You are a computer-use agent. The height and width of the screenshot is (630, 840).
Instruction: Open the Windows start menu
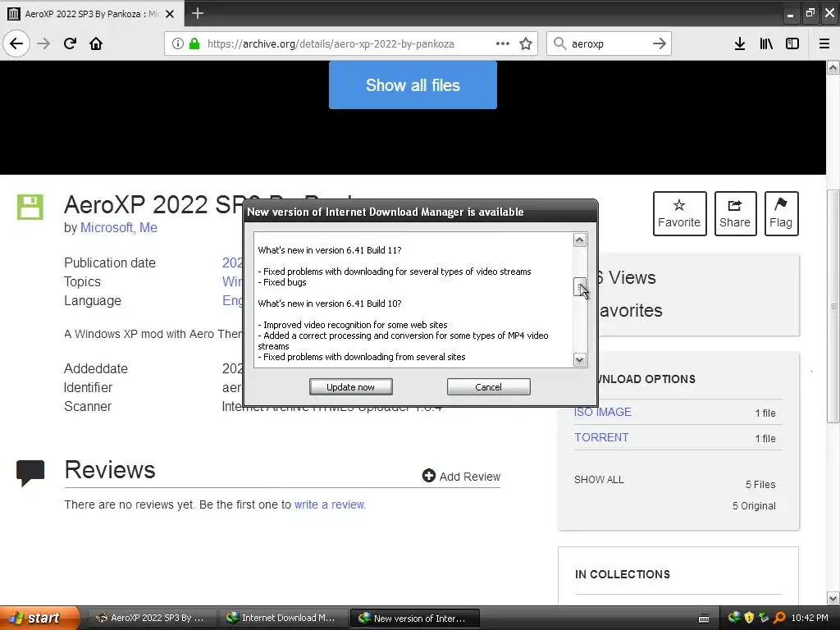[39, 618]
